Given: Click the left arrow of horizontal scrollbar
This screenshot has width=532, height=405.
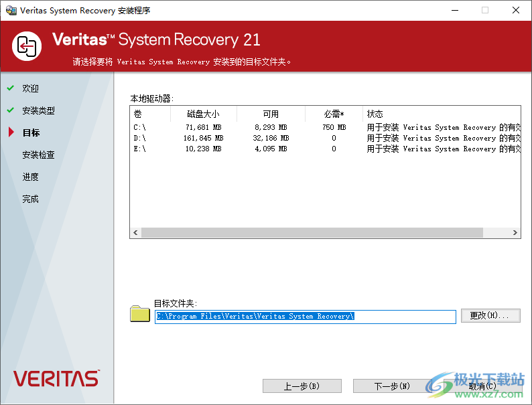Looking at the screenshot, I should pos(136,232).
